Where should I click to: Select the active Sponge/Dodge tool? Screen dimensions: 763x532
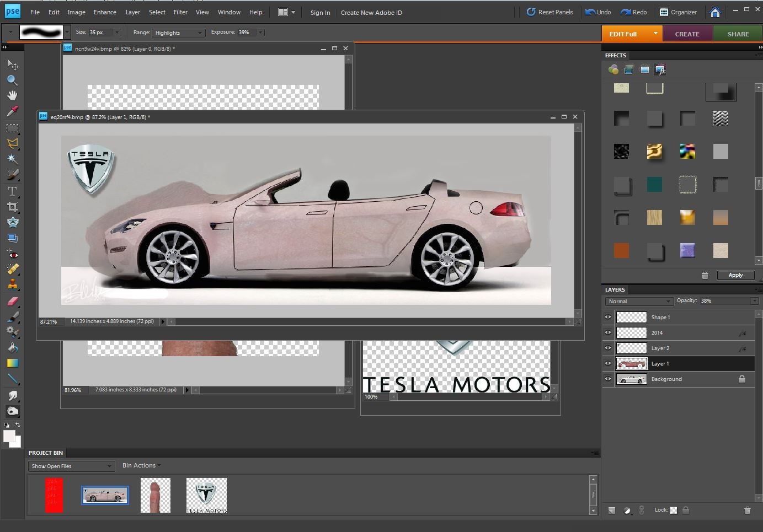[x=12, y=411]
